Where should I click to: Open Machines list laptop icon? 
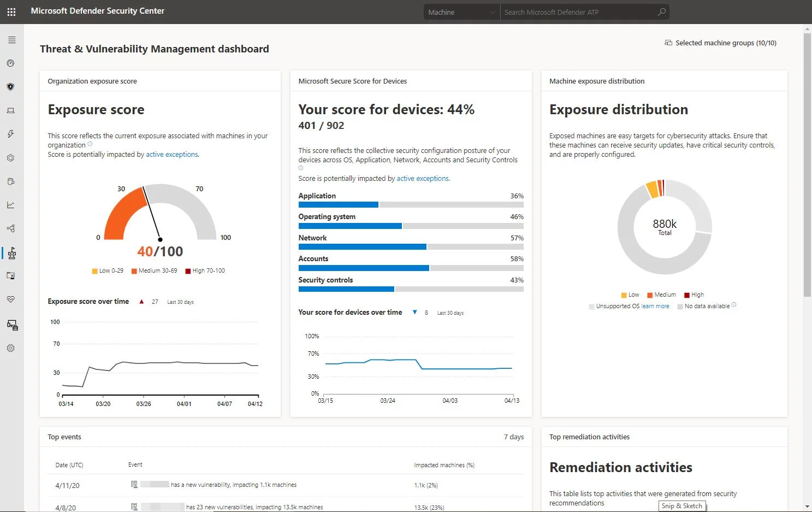point(10,110)
